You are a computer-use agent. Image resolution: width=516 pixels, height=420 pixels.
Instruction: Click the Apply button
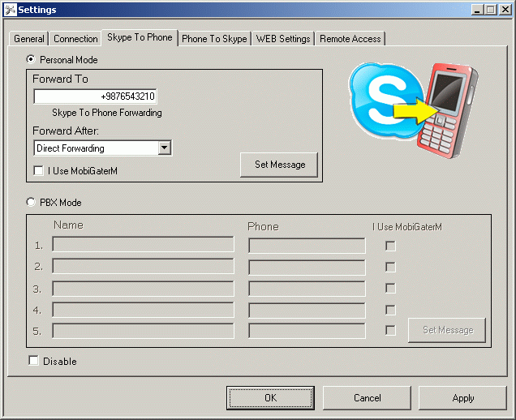[463, 398]
